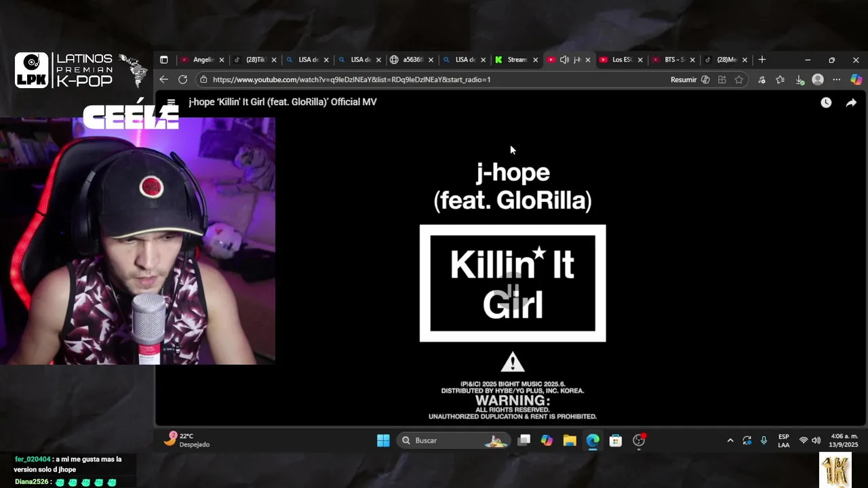Open the tab actions menu icon
The height and width of the screenshot is (488, 868).
pyautogui.click(x=163, y=60)
